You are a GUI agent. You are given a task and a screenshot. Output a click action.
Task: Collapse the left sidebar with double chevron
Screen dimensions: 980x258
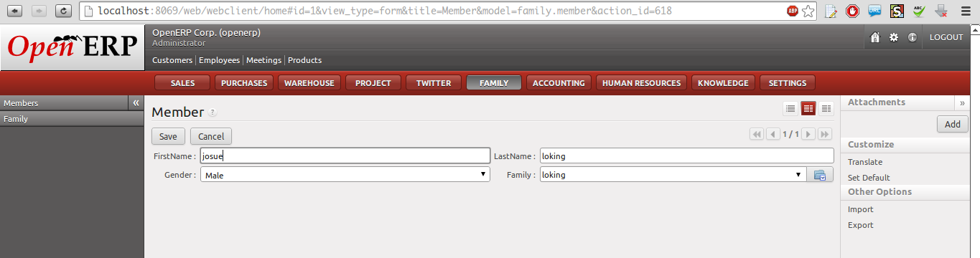click(136, 103)
